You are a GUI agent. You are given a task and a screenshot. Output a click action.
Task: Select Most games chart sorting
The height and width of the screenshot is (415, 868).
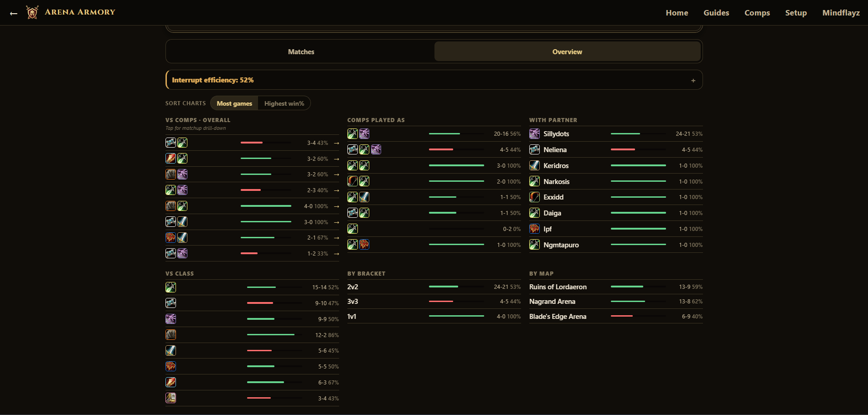pyautogui.click(x=234, y=103)
